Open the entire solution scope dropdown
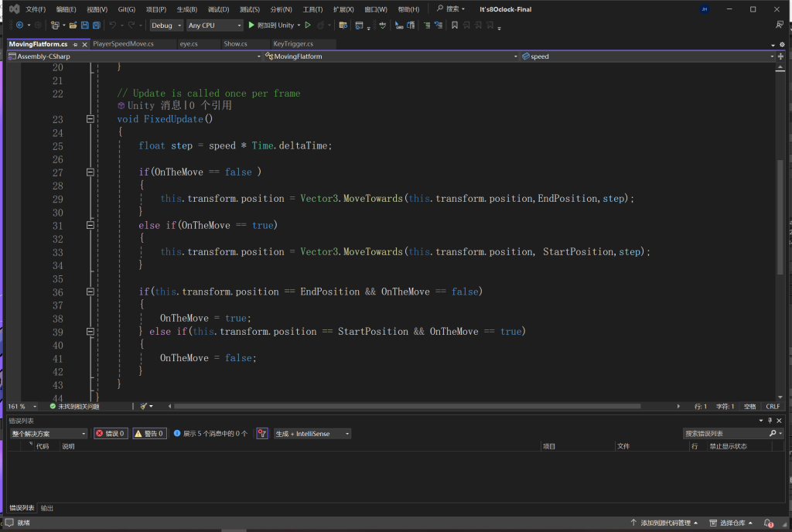Image resolution: width=792 pixels, height=532 pixels. coord(49,434)
